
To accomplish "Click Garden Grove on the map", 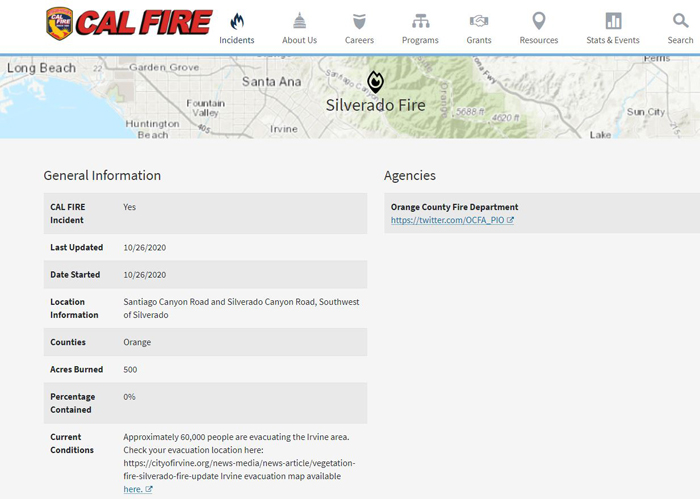I will pos(164,67).
